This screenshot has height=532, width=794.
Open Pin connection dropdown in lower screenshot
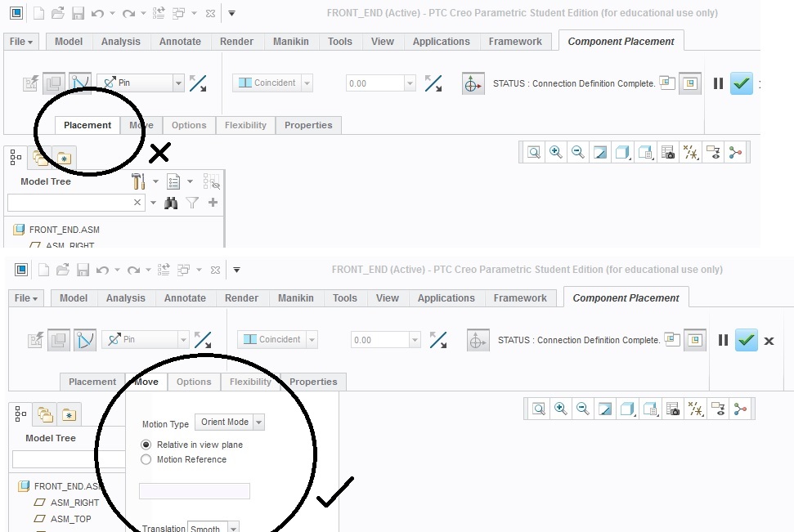(x=183, y=340)
